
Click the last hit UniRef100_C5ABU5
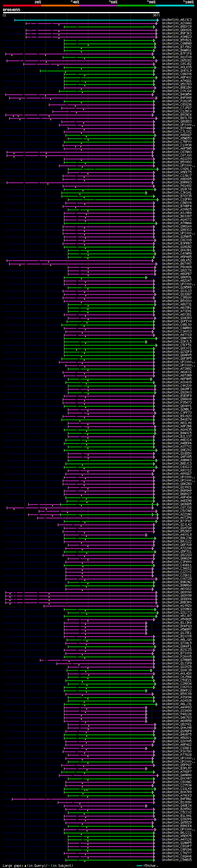tap(177, 860)
